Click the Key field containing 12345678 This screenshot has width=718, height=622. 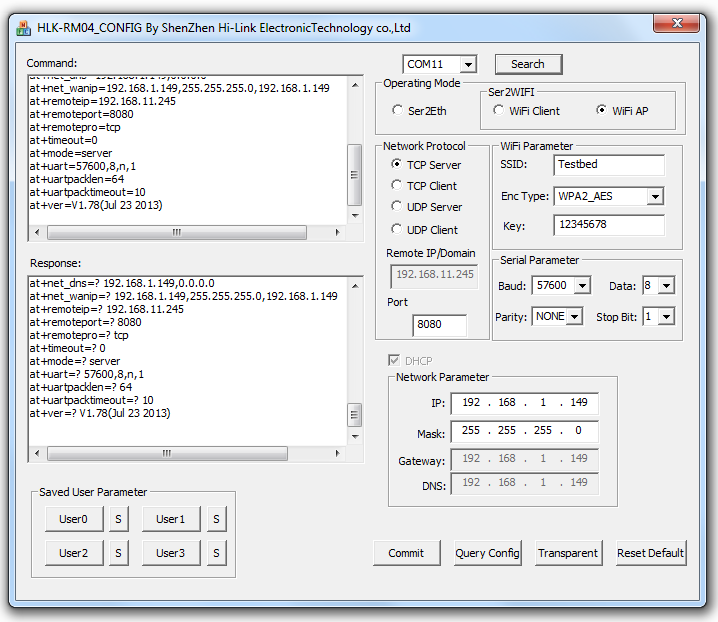coord(609,225)
